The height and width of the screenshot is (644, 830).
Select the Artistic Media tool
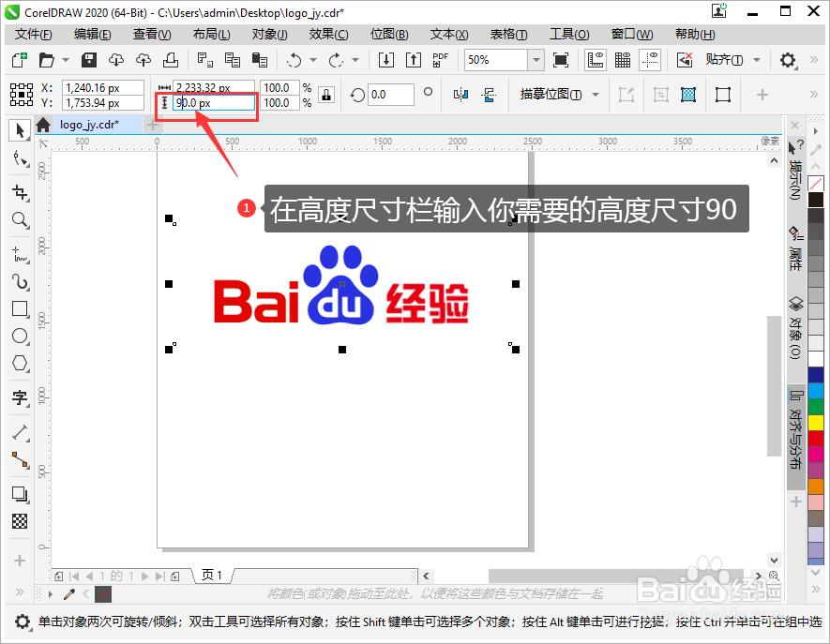(x=20, y=281)
